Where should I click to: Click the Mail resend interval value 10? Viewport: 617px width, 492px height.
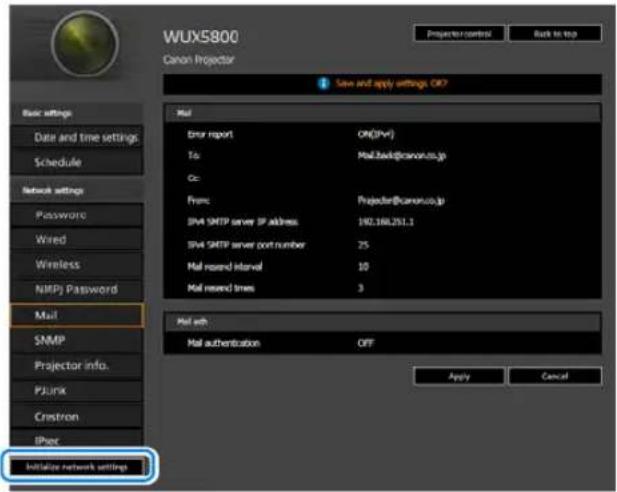[x=363, y=267]
